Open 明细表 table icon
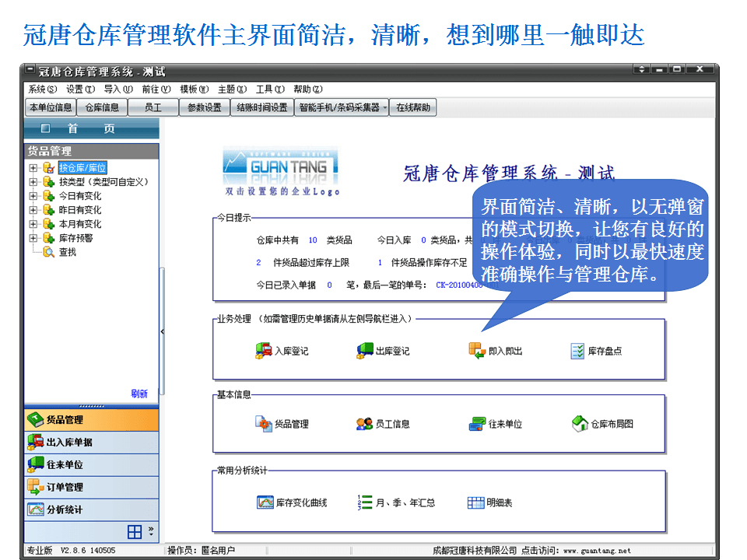Image resolution: width=747 pixels, height=560 pixels. coord(475,502)
